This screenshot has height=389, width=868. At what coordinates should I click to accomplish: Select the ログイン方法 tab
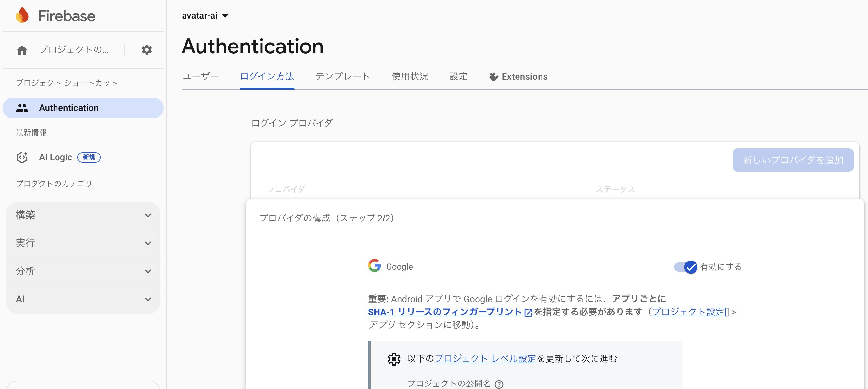pos(267,76)
